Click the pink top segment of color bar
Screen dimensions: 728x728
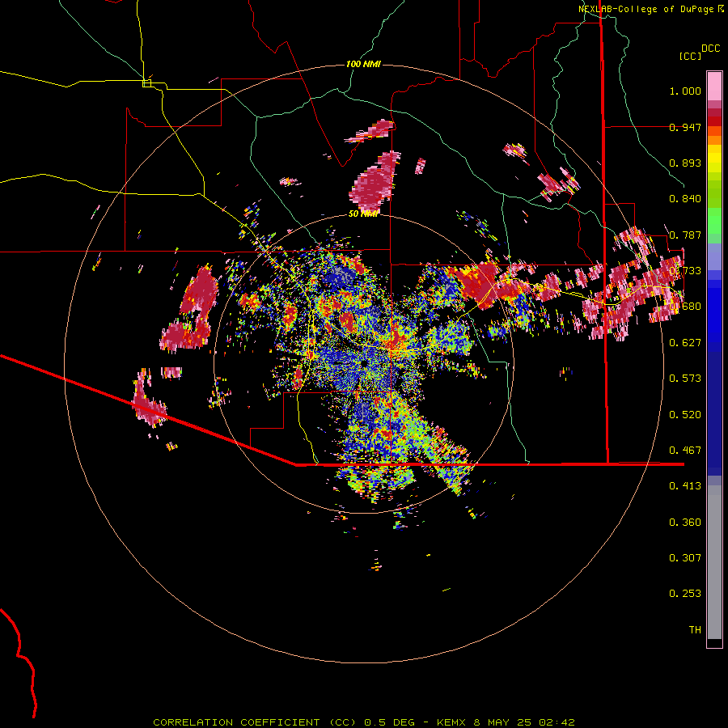[x=714, y=87]
